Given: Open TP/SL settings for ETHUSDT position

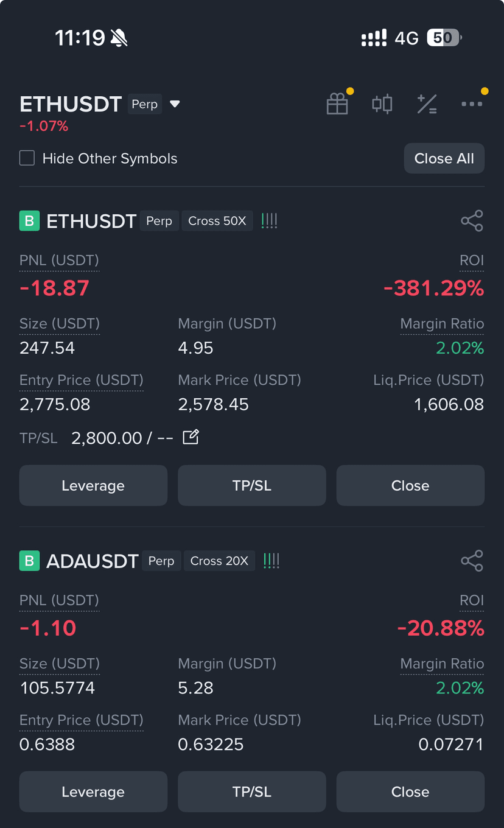Looking at the screenshot, I should pyautogui.click(x=252, y=485).
